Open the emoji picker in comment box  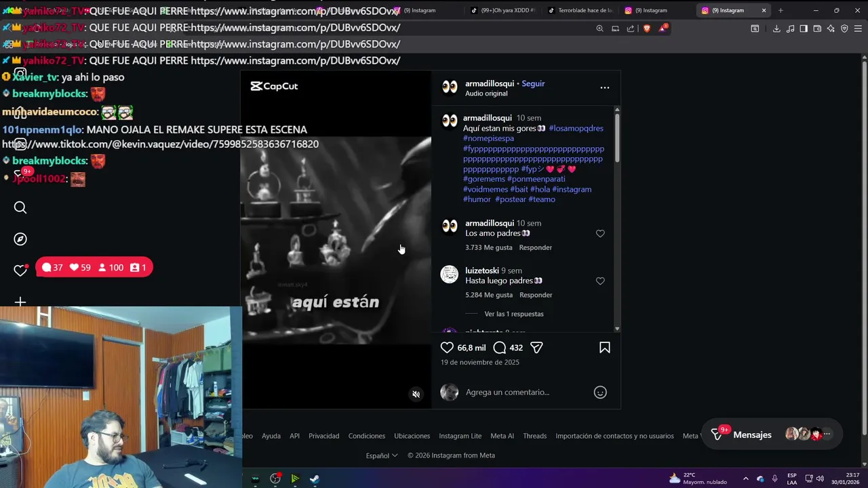coord(600,392)
